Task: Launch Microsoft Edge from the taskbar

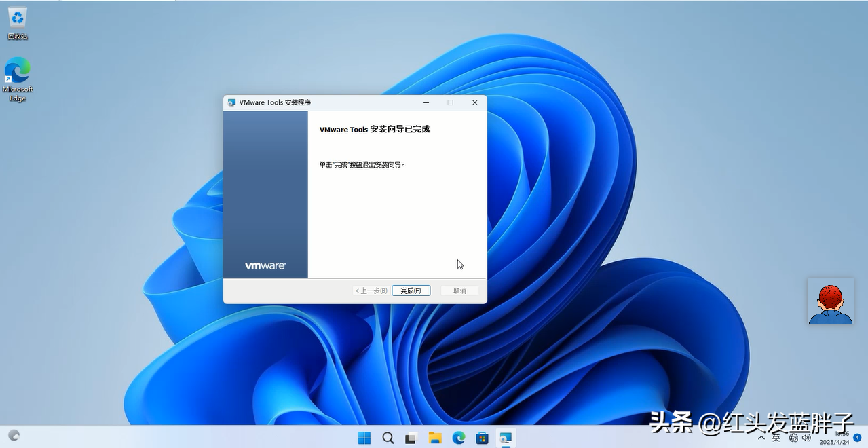Action: tap(459, 438)
